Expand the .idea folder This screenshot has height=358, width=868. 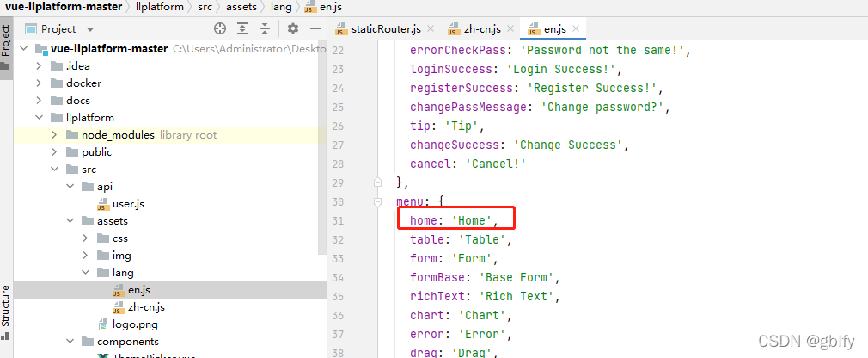pyautogui.click(x=39, y=66)
